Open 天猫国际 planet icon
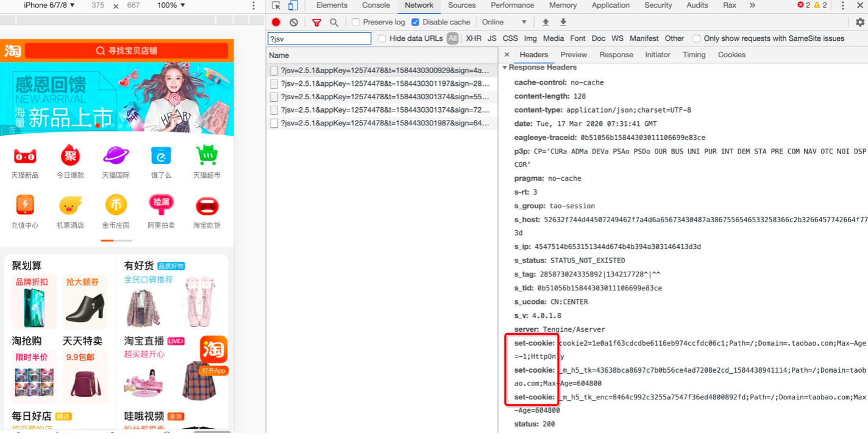Screen dimensions: 868x439 [x=116, y=156]
